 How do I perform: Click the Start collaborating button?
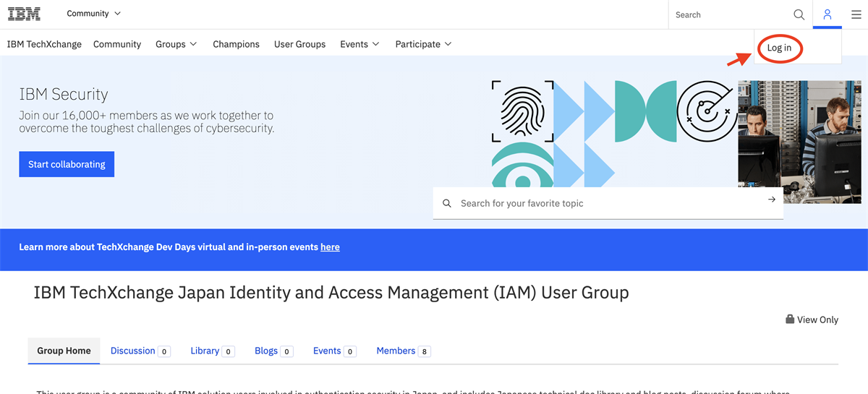click(x=67, y=164)
